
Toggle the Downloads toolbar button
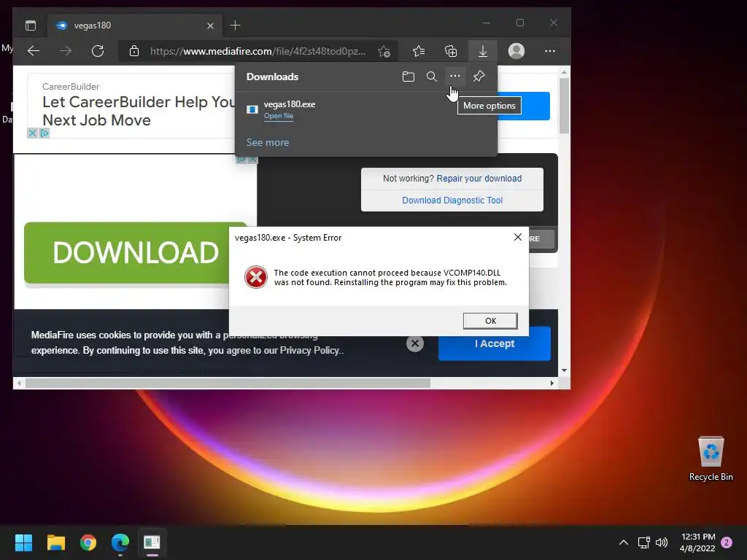[x=483, y=51]
